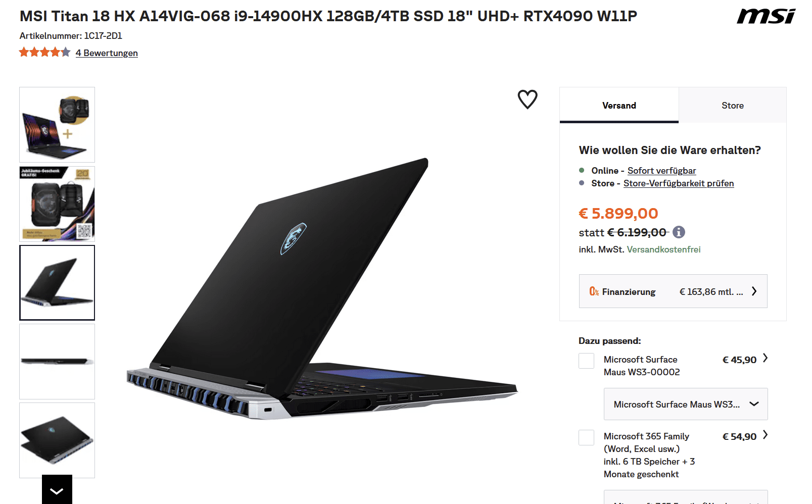
Task: Select the side-profile laptop thumbnail
Action: pos(57,362)
